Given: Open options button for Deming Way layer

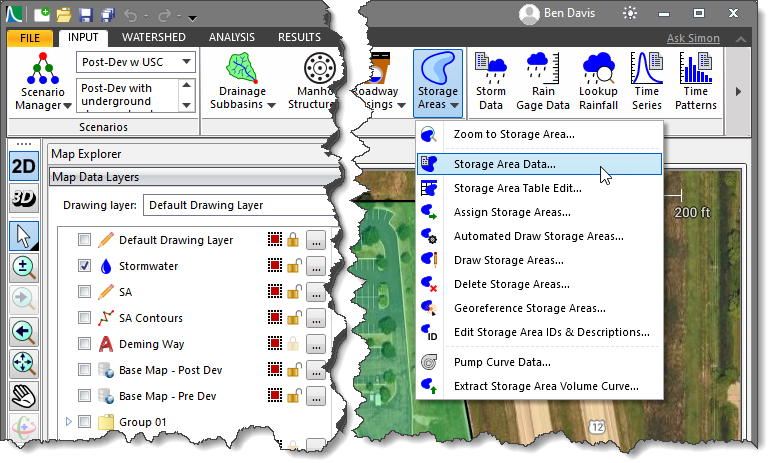Looking at the screenshot, I should click(316, 344).
